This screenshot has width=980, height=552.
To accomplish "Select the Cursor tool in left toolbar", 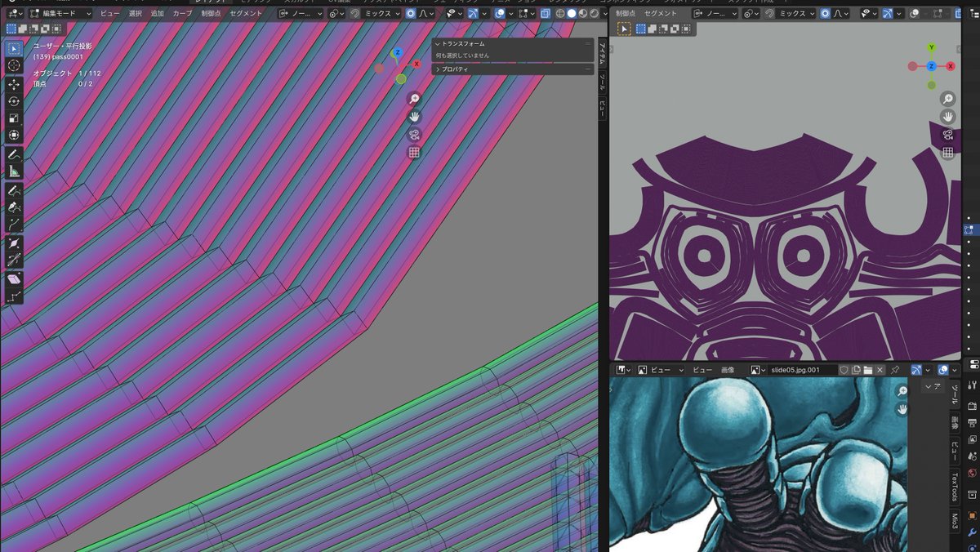I will tap(14, 65).
